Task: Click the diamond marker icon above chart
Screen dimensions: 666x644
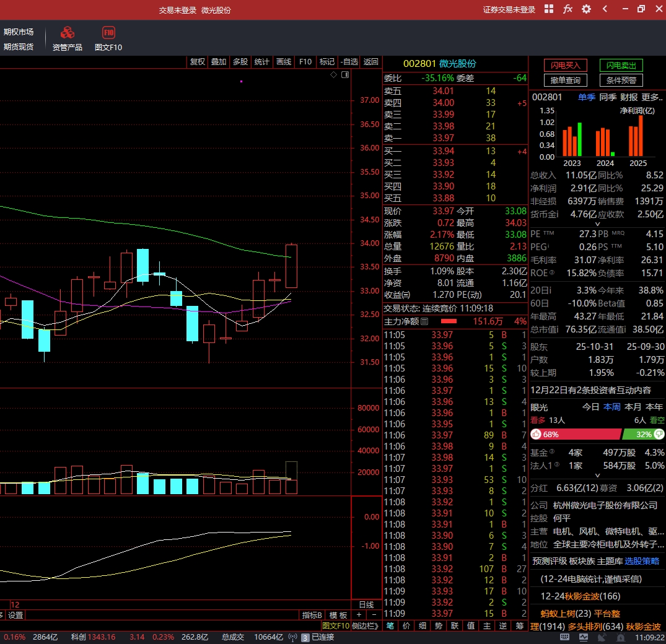Action: pos(333,75)
